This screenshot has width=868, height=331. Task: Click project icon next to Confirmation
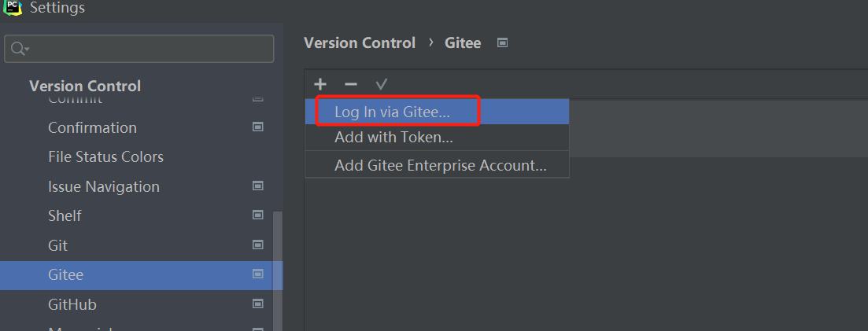pos(257,127)
